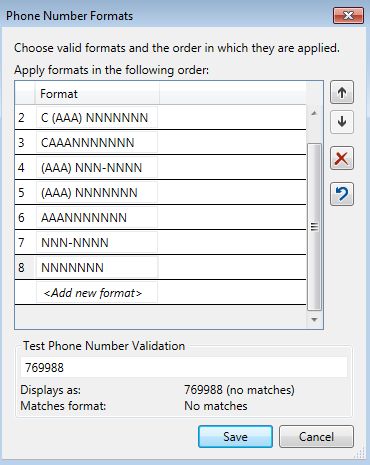Click the Cancel button
This screenshot has width=370, height=465.
[x=316, y=437]
